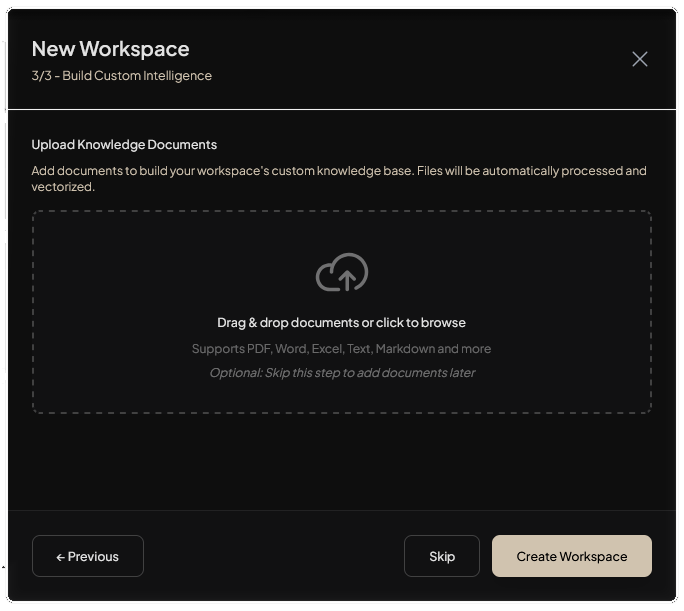
Task: Click the cloud upload icon
Action: tap(342, 272)
